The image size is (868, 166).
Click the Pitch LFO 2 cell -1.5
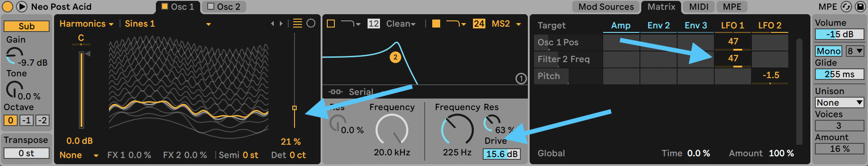(770, 76)
